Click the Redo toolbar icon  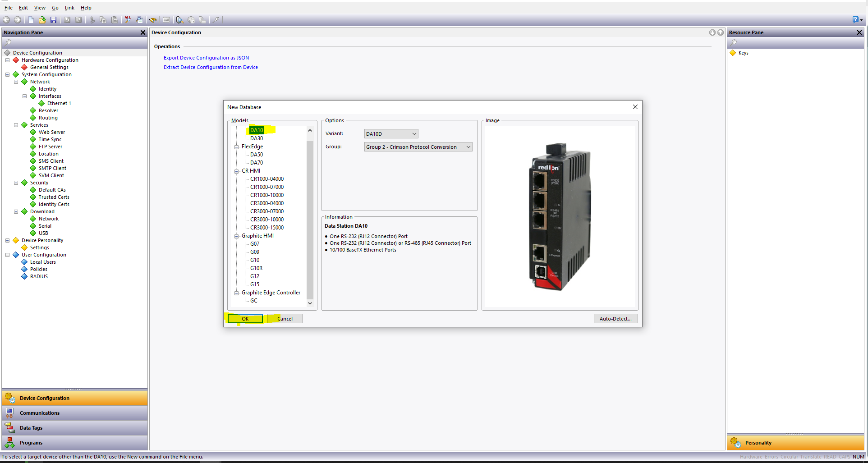click(x=78, y=20)
